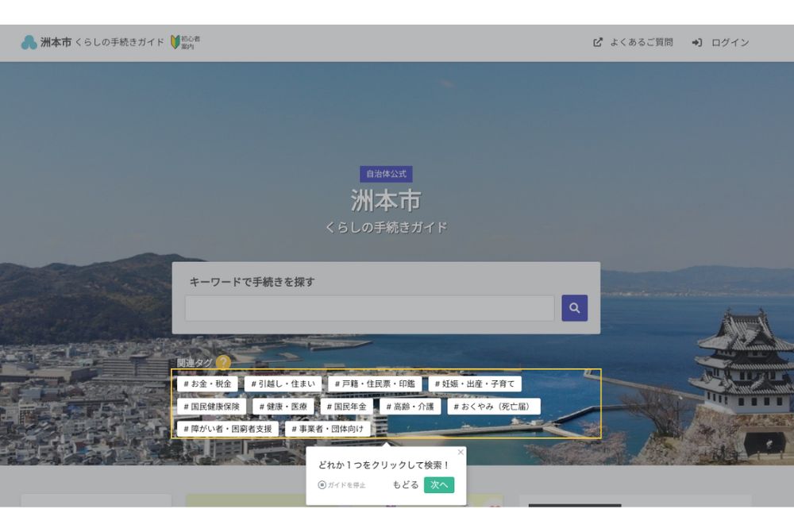Open よくあるご質問 from the header

(x=642, y=42)
